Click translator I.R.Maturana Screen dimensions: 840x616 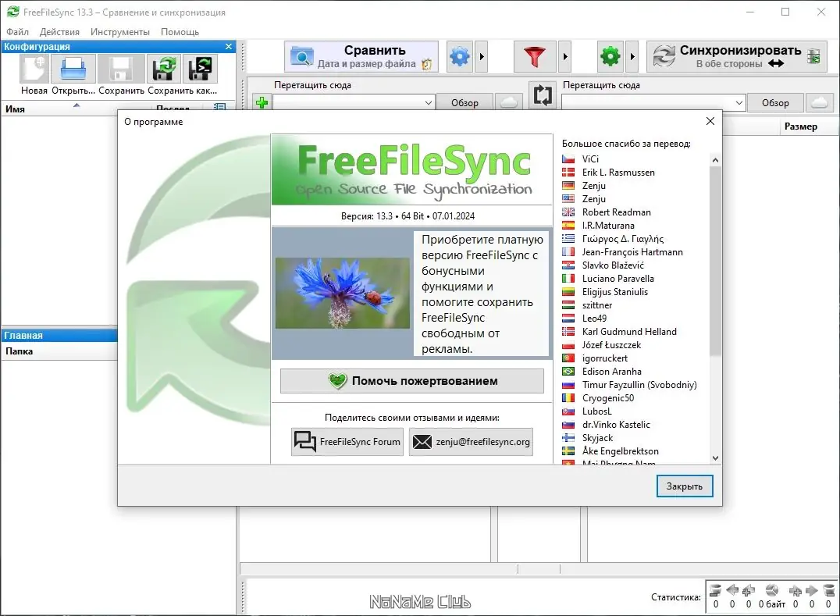click(x=608, y=226)
